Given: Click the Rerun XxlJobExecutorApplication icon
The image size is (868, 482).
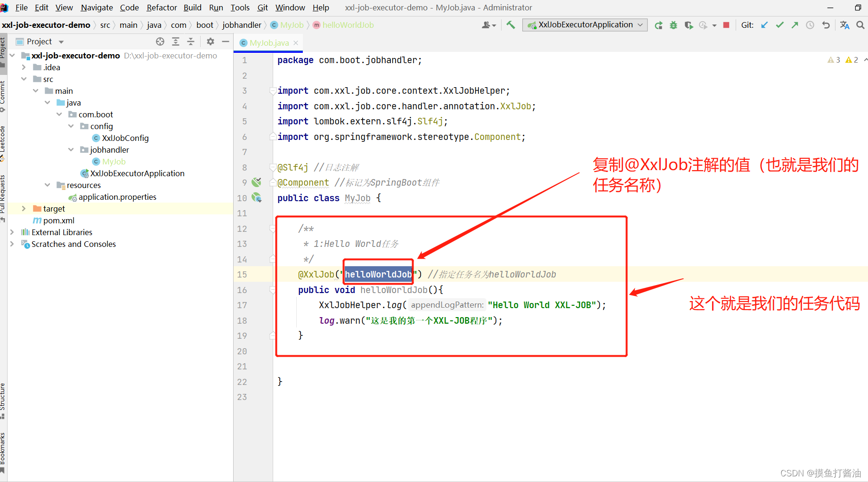Looking at the screenshot, I should click(x=658, y=25).
